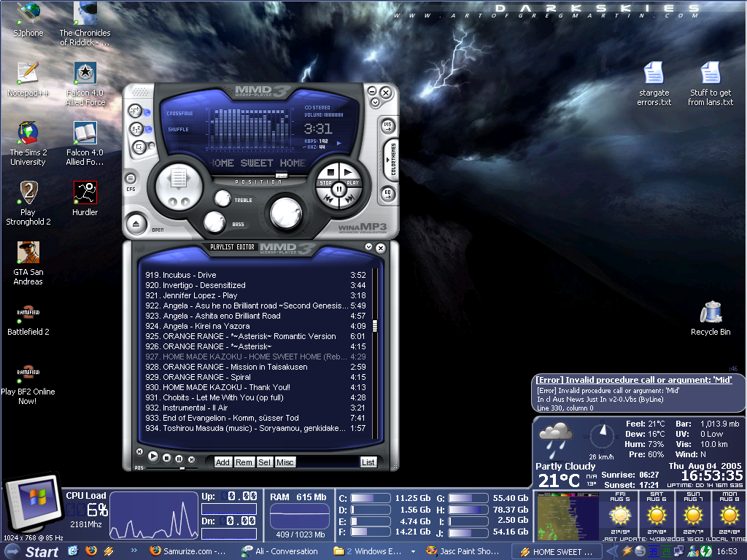
Task: Expand the Colorthemes drawer
Action: click(391, 160)
